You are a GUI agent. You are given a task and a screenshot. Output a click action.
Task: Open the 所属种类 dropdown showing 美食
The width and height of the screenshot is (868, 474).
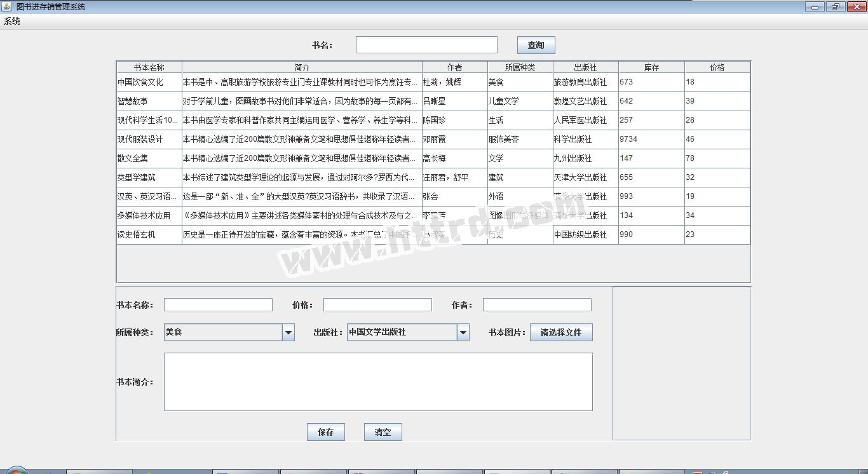click(x=229, y=332)
